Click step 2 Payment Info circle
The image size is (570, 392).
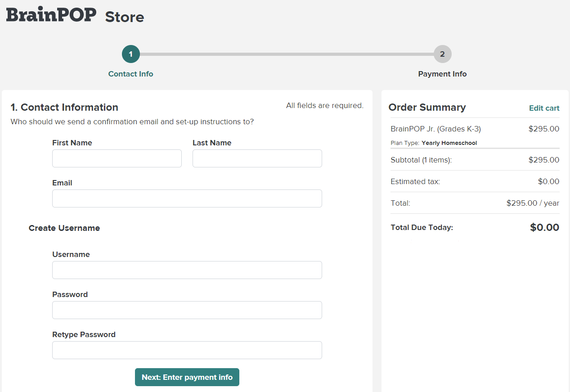click(x=442, y=54)
